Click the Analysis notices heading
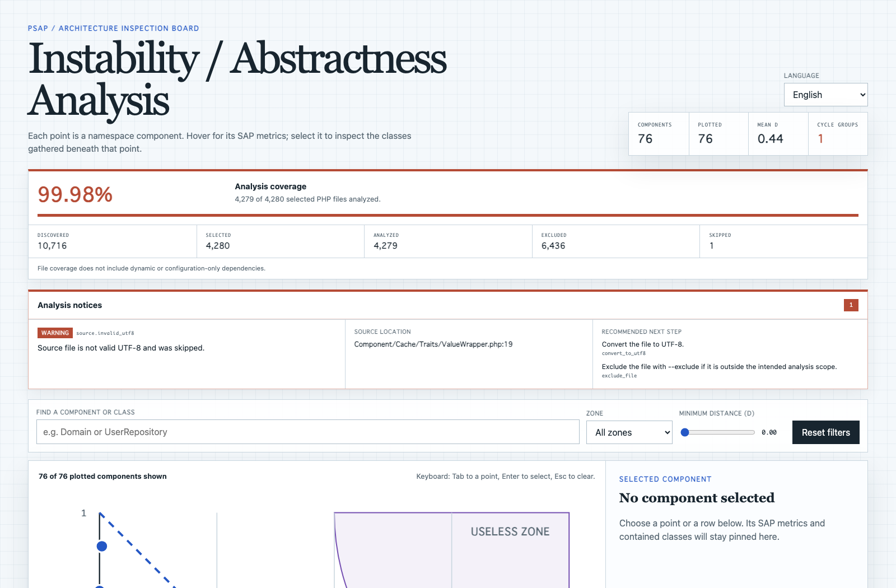This screenshot has width=896, height=588. [x=70, y=305]
